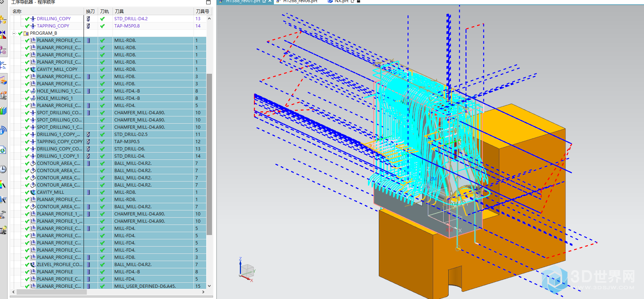This screenshot has height=299, width=644.
Task: Collapse the PROGRAM_B tree node
Action: pos(14,33)
